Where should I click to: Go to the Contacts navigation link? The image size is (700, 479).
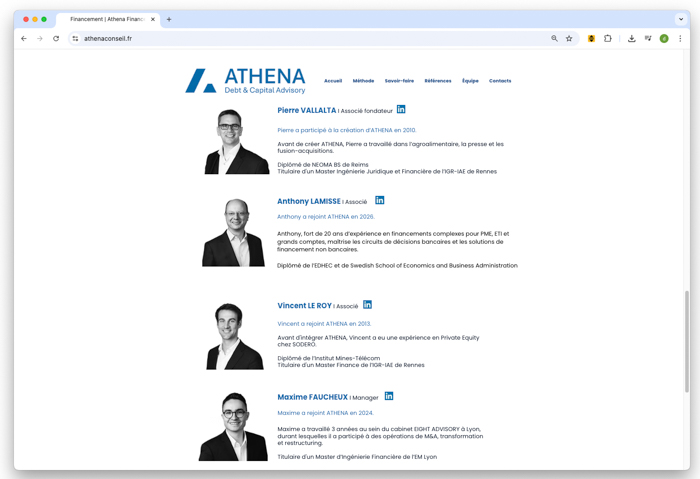(x=500, y=81)
